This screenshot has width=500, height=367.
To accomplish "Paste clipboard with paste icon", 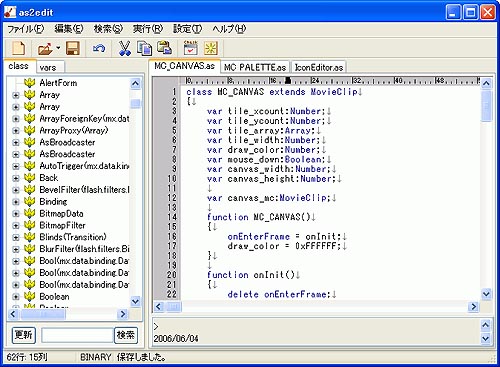I will (164, 49).
